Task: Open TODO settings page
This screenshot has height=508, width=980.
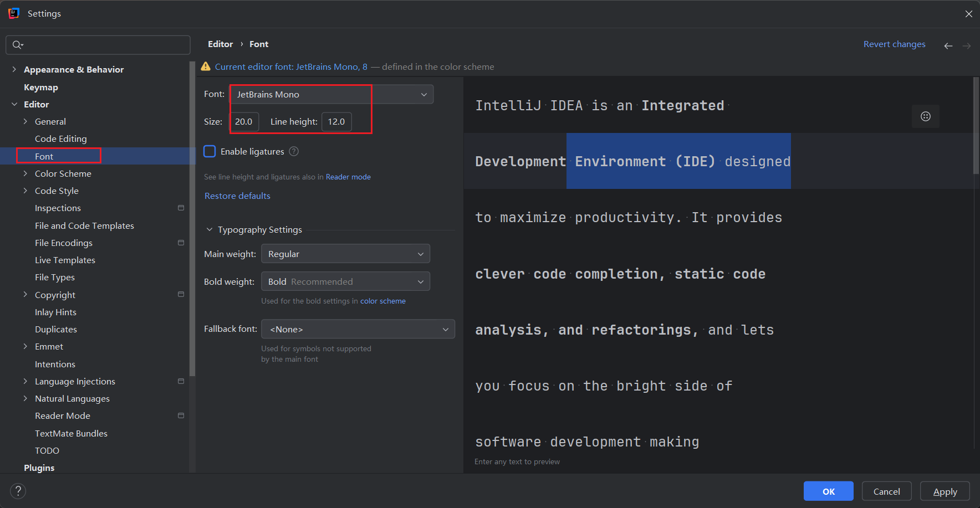Action: [47, 450]
